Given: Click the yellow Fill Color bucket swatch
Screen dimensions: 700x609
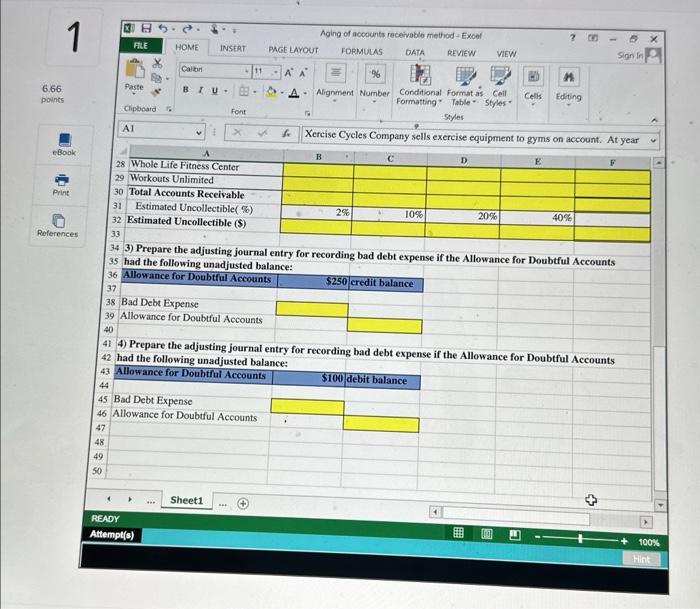Looking at the screenshot, I should [x=271, y=92].
